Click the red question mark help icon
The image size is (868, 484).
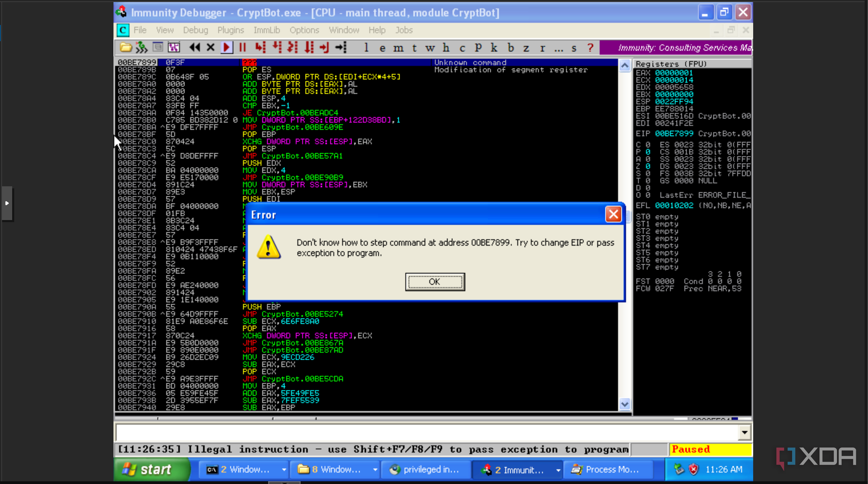pos(590,48)
